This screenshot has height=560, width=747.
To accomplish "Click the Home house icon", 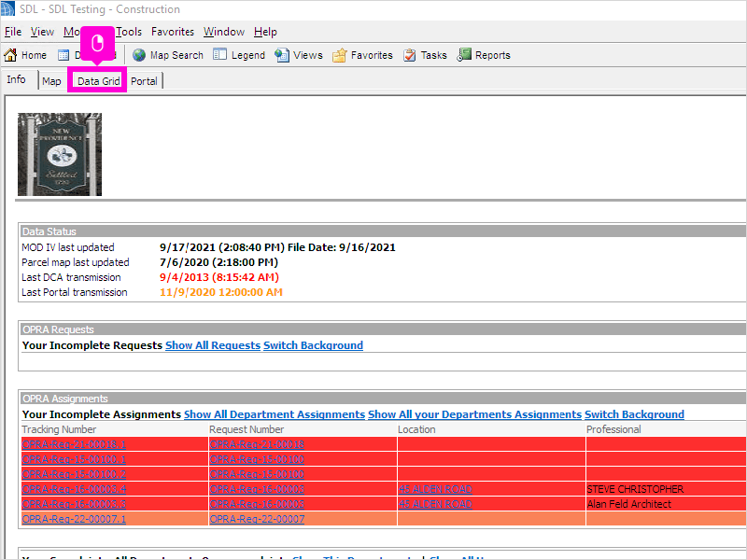I will pos(10,55).
